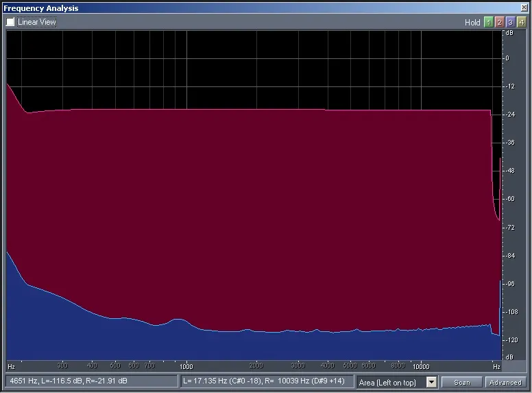
Task: Click Hold button 4 (yellow)
Action: click(x=522, y=23)
